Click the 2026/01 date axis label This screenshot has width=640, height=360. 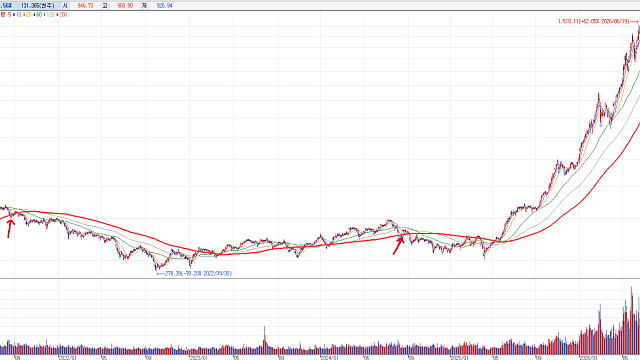[589, 358]
